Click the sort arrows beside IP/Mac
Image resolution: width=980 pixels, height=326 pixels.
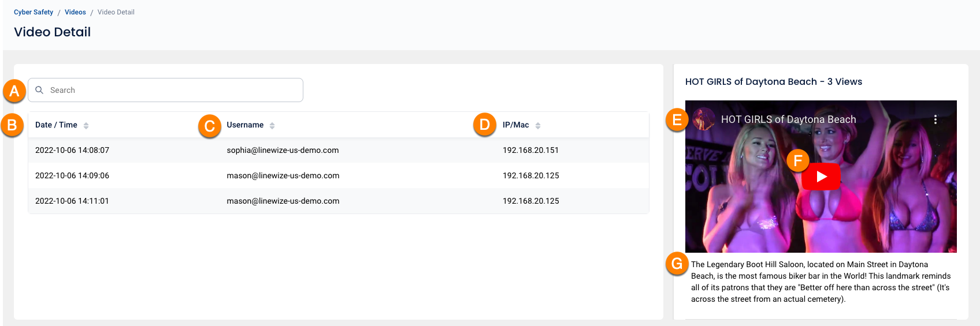pos(538,126)
